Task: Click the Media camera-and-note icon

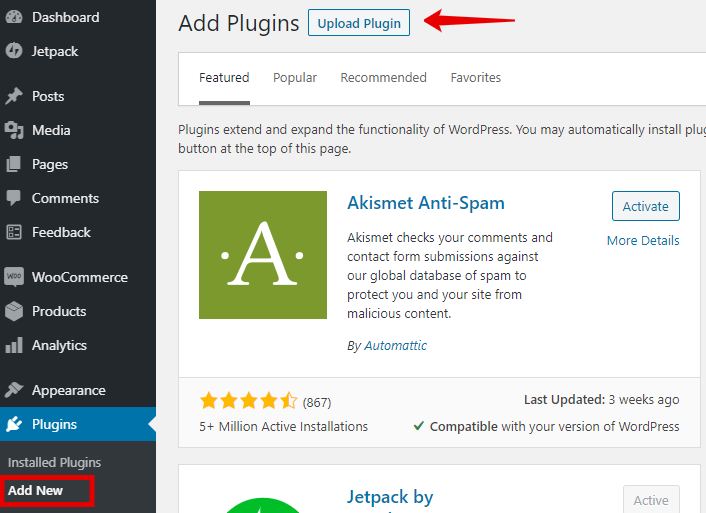Action: click(14, 130)
